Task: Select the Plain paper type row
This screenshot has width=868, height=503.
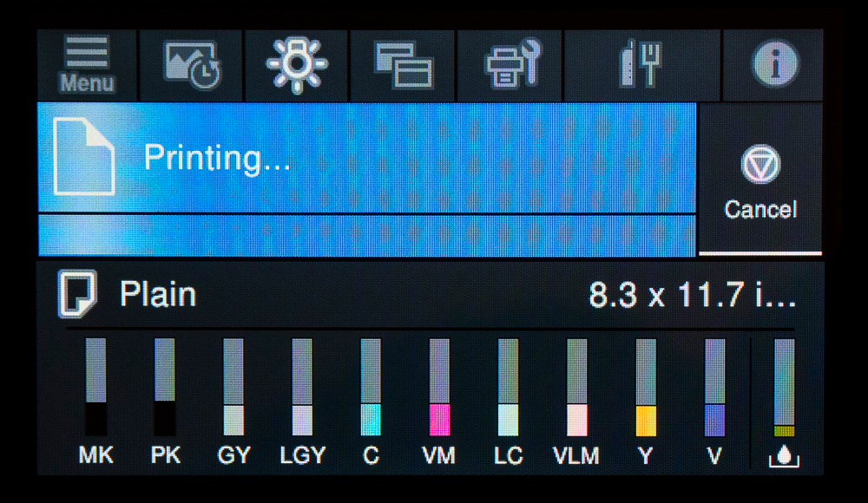Action: [x=431, y=294]
